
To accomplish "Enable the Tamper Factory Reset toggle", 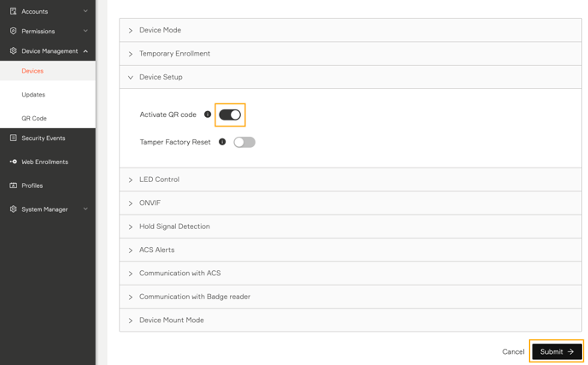I will pyautogui.click(x=244, y=142).
